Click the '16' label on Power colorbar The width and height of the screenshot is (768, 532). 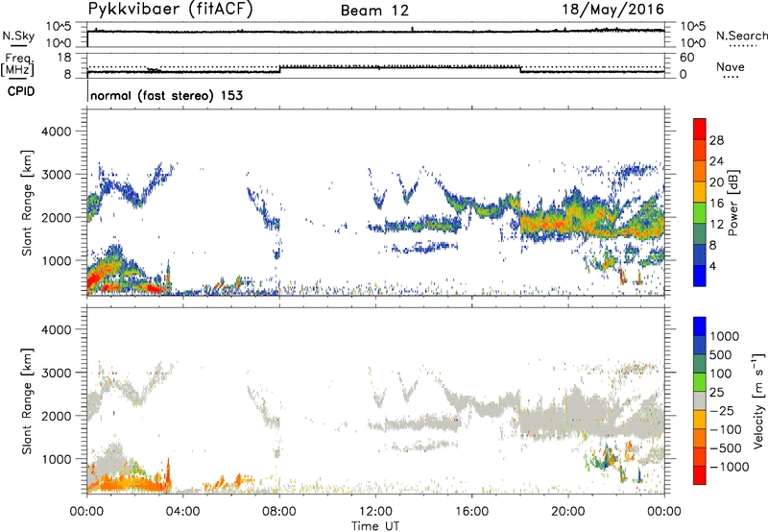716,204
